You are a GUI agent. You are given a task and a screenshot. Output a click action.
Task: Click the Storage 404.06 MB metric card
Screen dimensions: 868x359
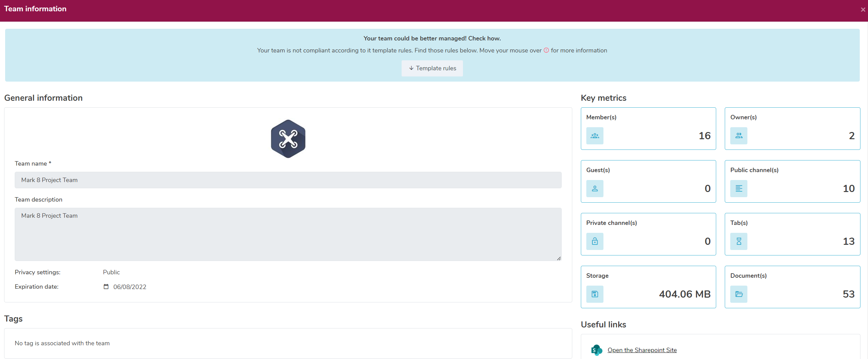pos(648,287)
